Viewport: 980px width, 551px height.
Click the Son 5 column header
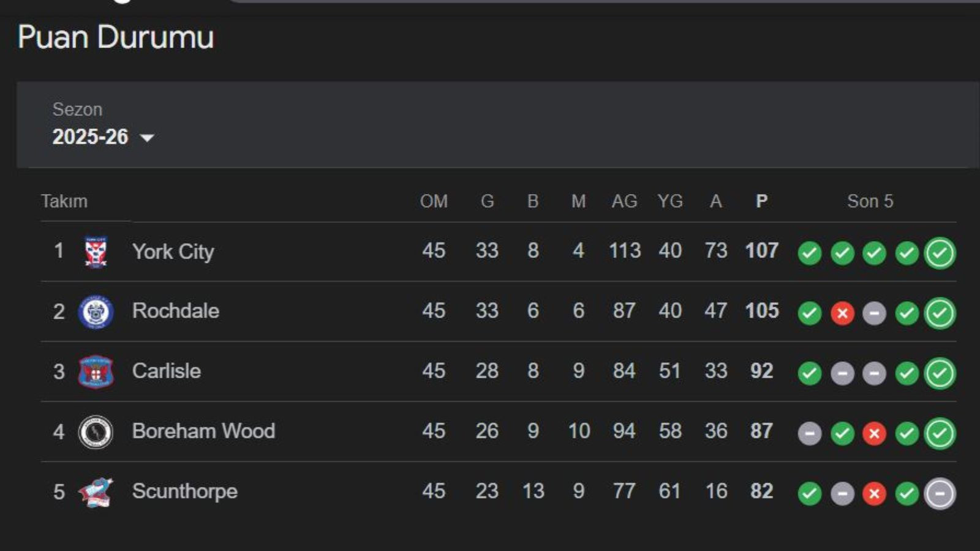(870, 201)
